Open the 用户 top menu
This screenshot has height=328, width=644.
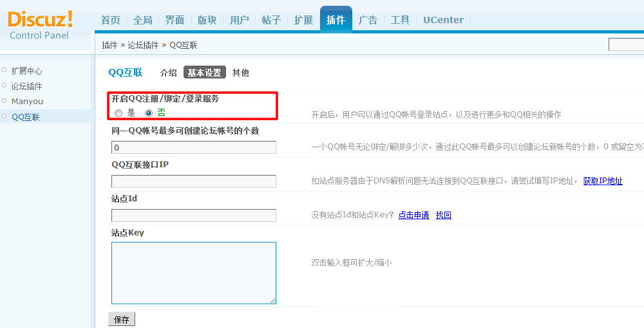point(239,20)
